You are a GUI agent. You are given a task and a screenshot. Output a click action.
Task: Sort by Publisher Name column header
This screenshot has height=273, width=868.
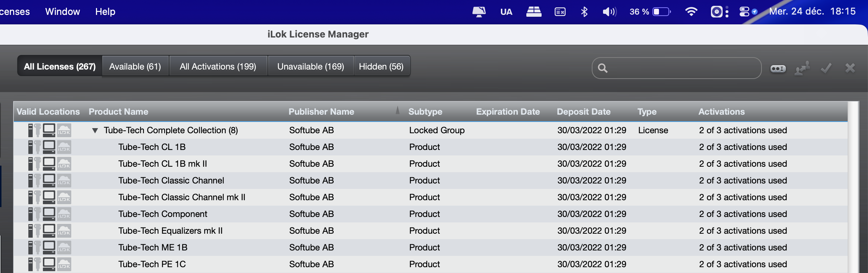point(321,112)
